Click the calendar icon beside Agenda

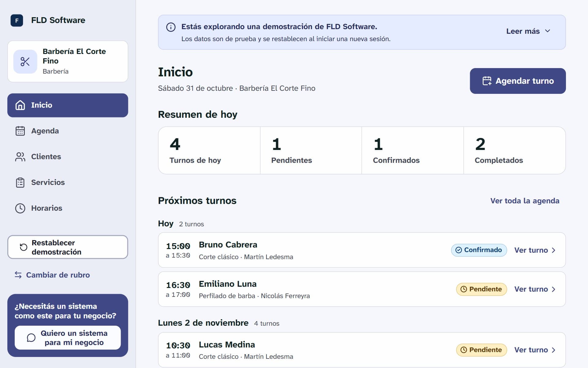(x=20, y=131)
